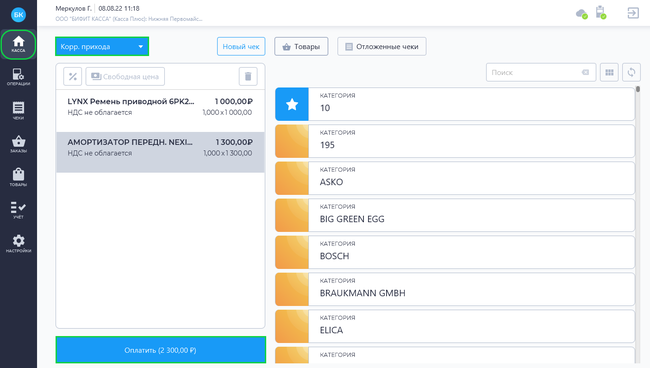Click the percent discount icon
Image resolution: width=650 pixels, height=368 pixels.
pos(73,76)
